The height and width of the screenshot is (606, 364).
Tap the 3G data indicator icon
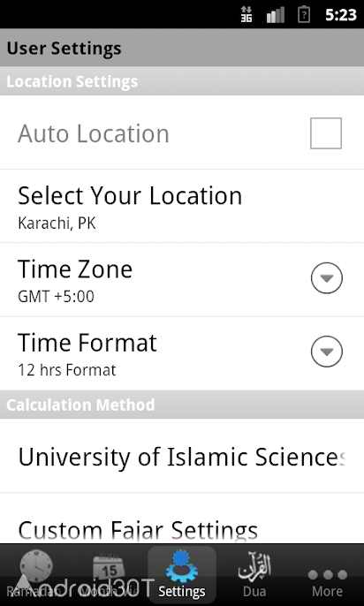[x=246, y=15]
